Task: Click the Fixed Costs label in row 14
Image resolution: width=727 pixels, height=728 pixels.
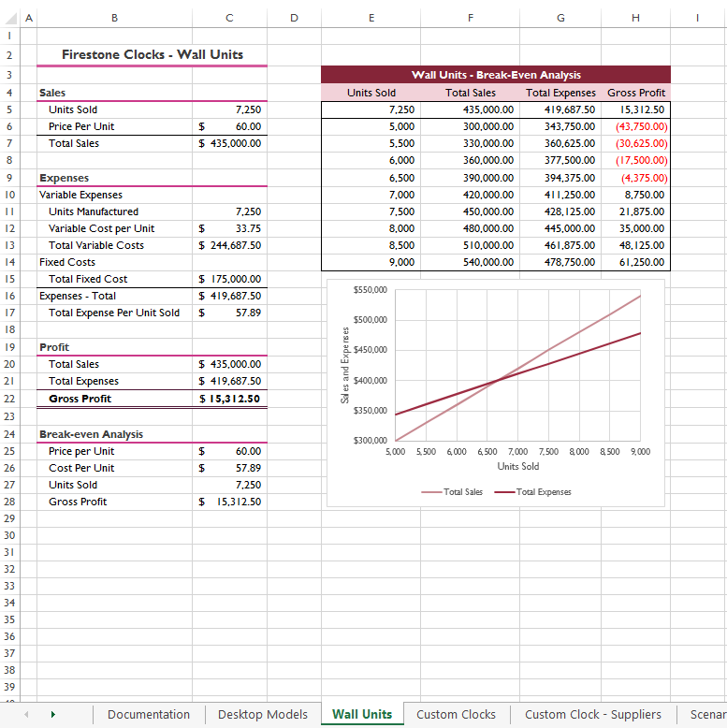Action: (x=67, y=262)
